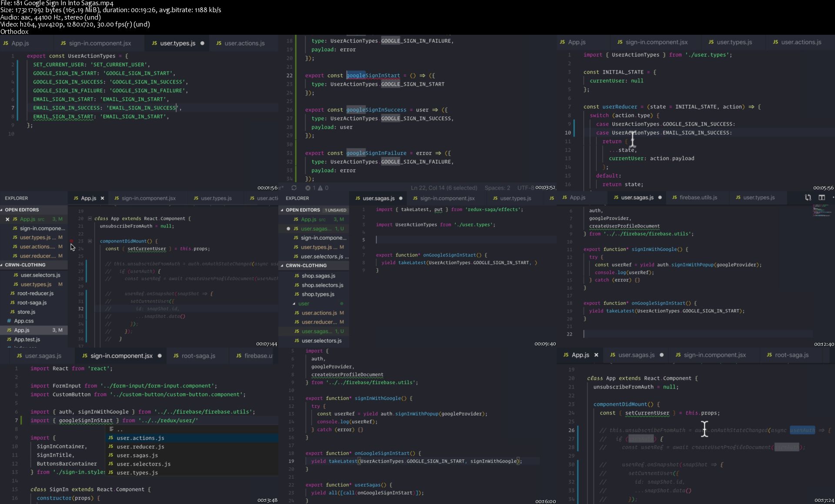835x504 pixels.
Task: Open store.js from the file explorer
Action: 26,312
